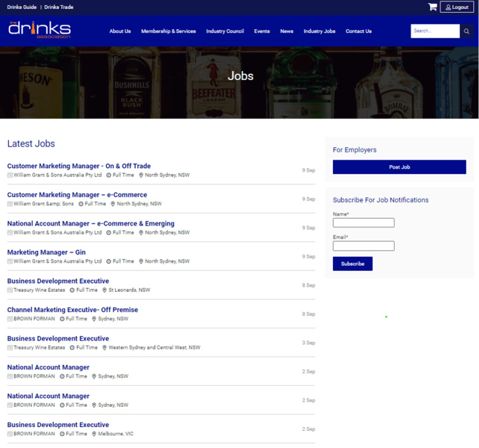Click company icon in Business Development Executive Melbourne row
This screenshot has height=448, width=479.
tap(10, 433)
